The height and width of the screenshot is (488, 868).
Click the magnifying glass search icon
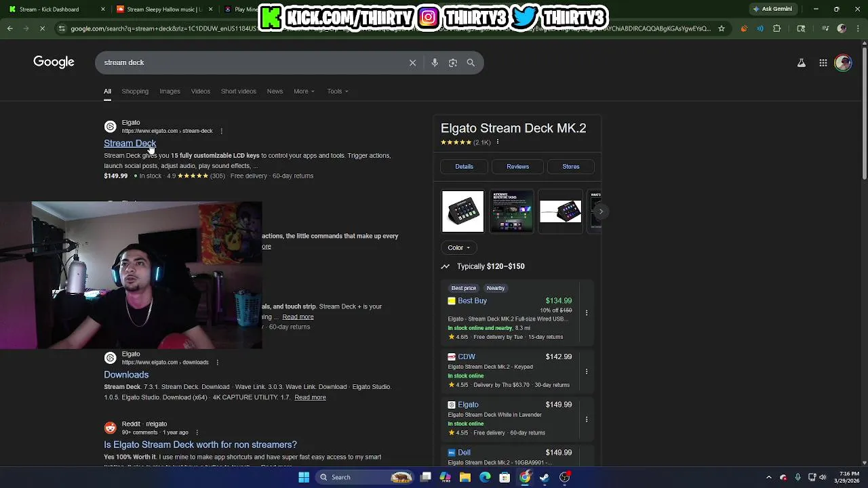(x=471, y=62)
